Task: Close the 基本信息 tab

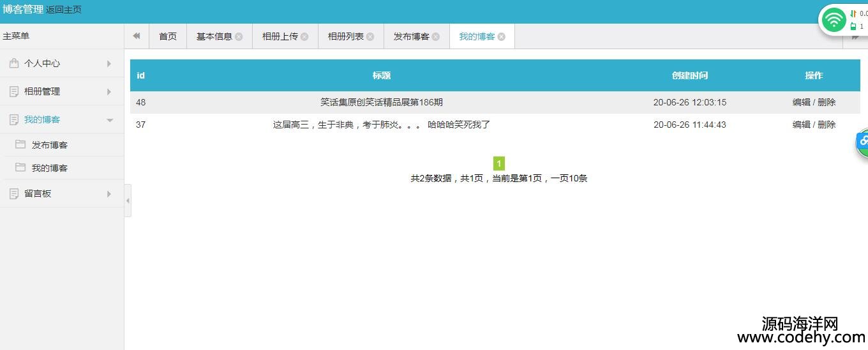Action: tap(239, 37)
